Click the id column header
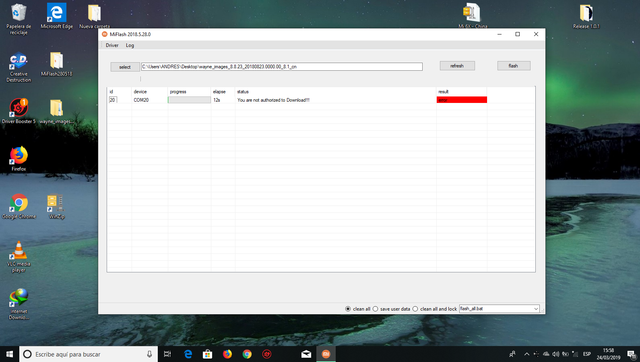The image size is (640, 362). point(111,92)
